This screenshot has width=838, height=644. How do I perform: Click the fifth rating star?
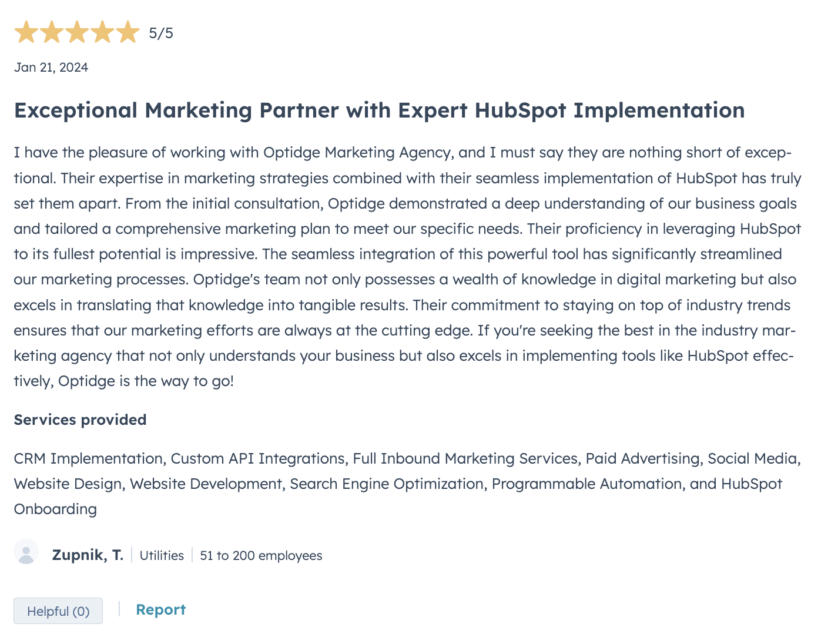(128, 33)
